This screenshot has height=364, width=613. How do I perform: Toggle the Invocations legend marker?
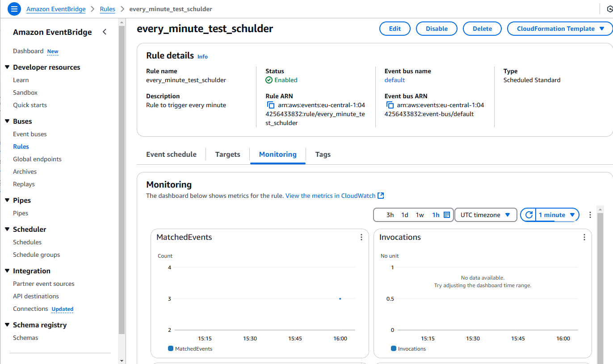[394, 348]
